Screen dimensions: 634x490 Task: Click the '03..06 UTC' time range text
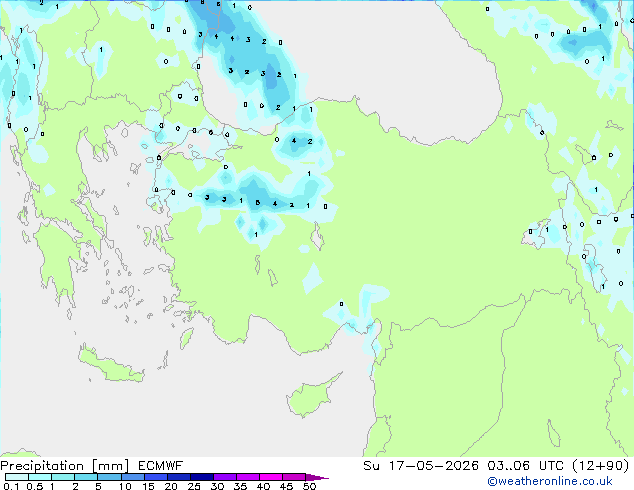(x=525, y=466)
